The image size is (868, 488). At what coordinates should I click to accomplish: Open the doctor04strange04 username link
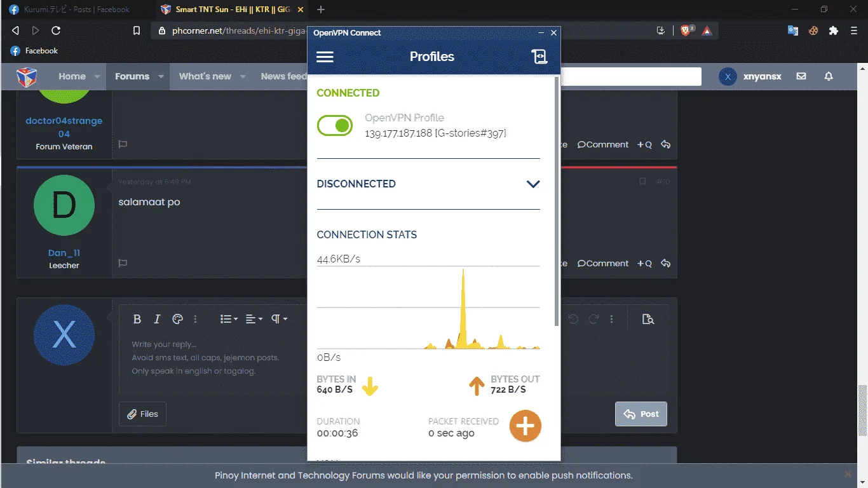pyautogui.click(x=64, y=127)
